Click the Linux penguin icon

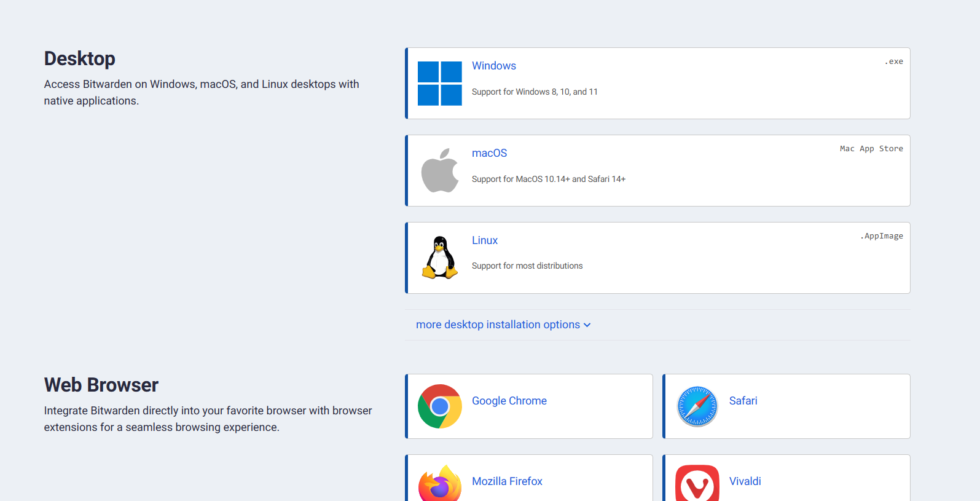440,258
